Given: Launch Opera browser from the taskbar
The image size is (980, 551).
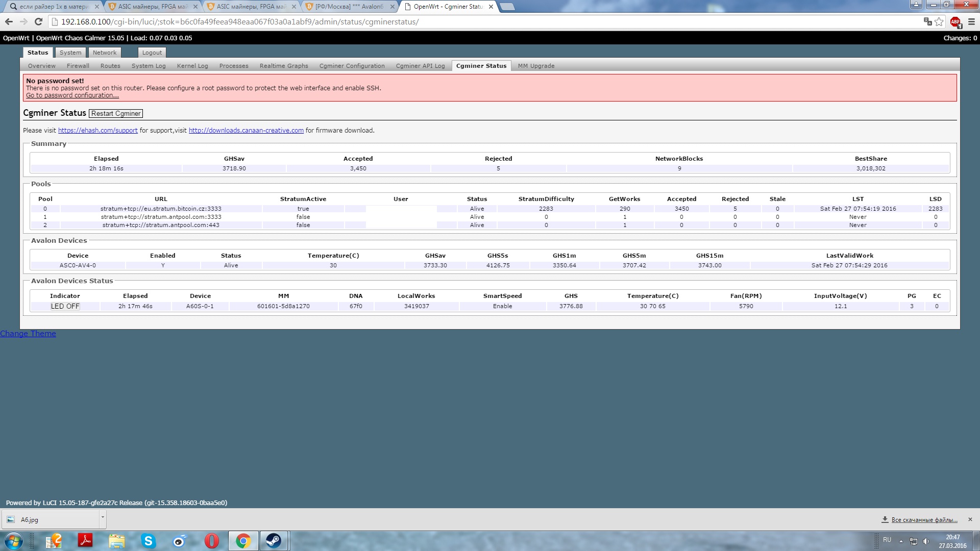Looking at the screenshot, I should pyautogui.click(x=211, y=541).
